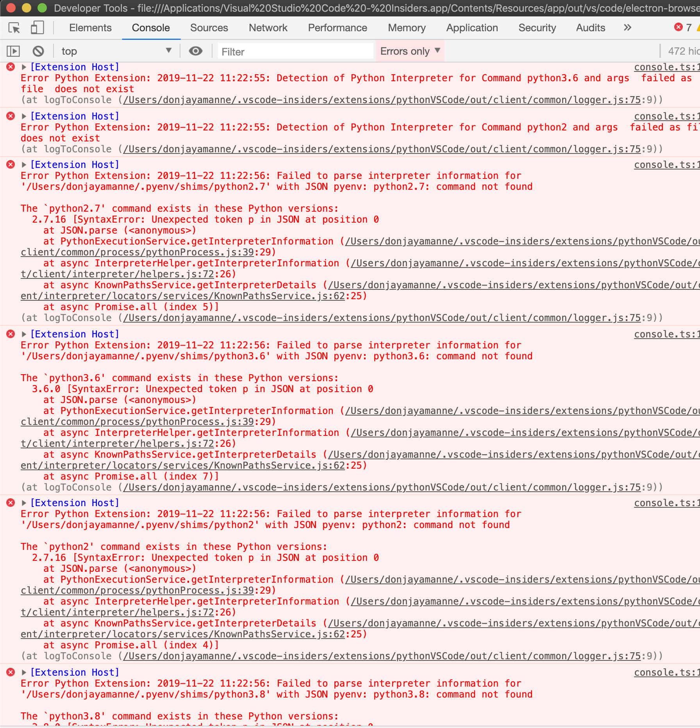Show the console sidebar
The width and height of the screenshot is (700, 728).
(13, 51)
